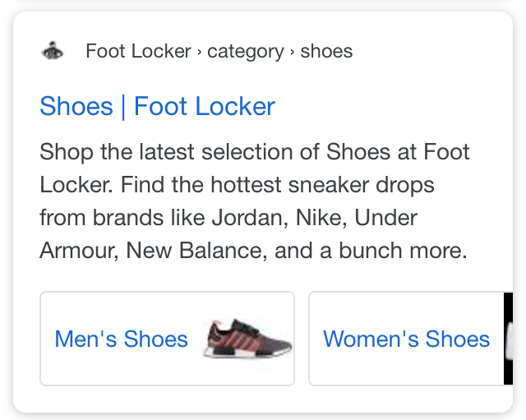Click the word Armour in the snippet
Screen dimensions: 526x420
coord(79,251)
